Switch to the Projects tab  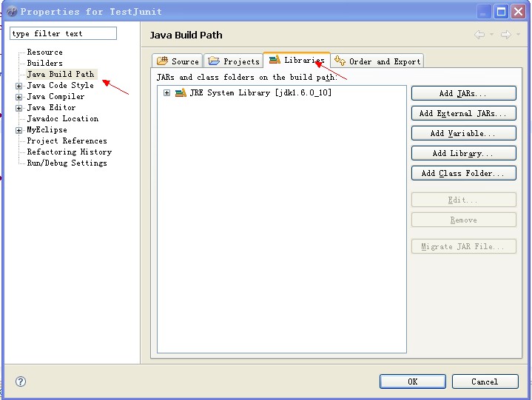[x=233, y=61]
